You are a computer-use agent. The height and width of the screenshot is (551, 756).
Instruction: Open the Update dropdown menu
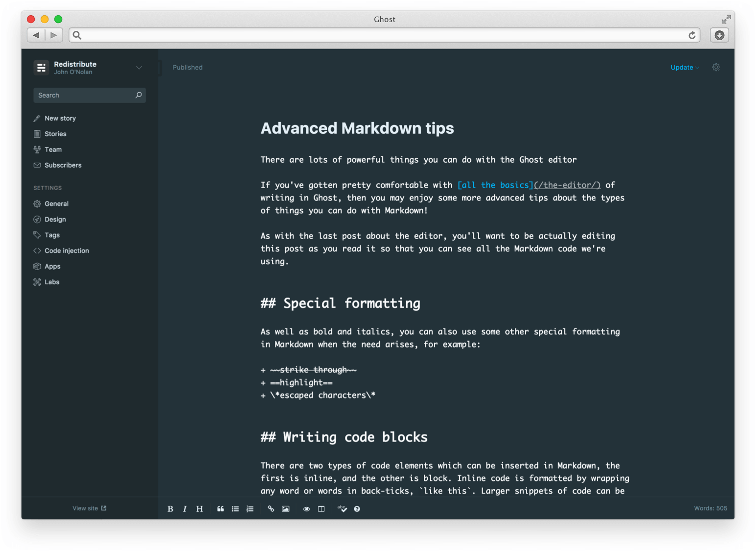(x=684, y=68)
